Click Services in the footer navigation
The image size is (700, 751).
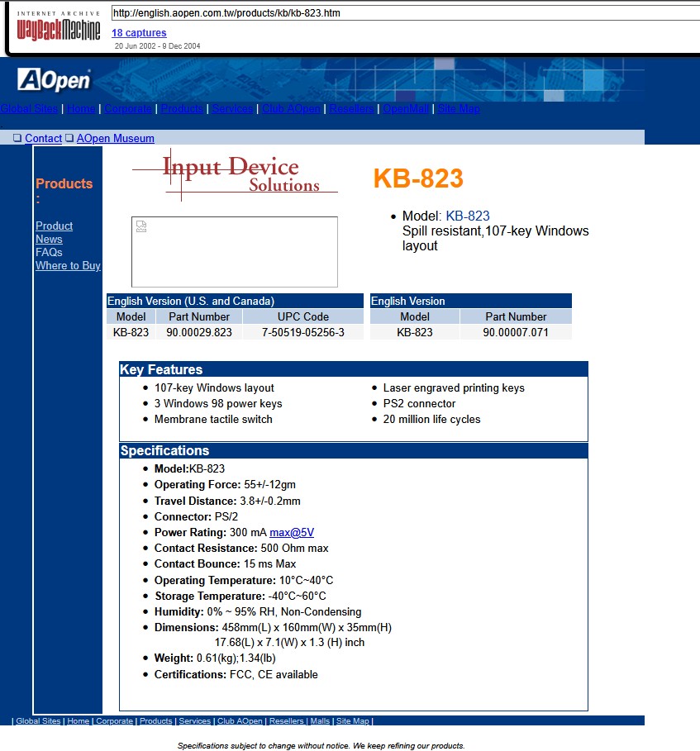tap(194, 721)
